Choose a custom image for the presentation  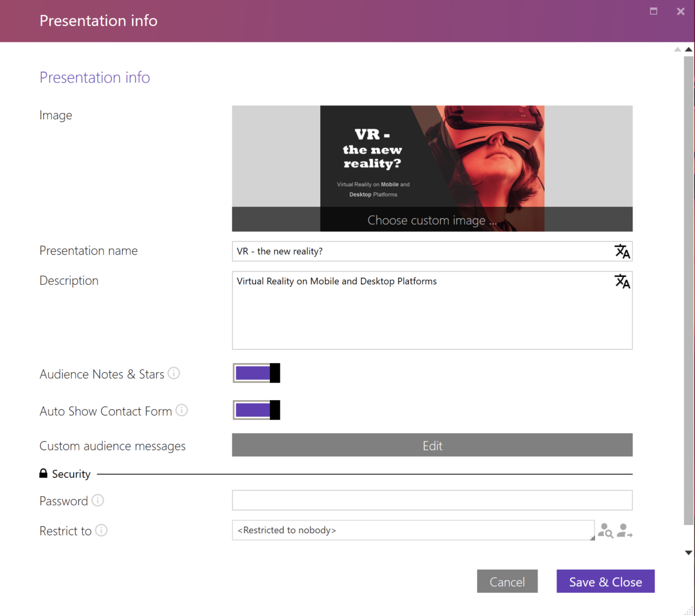(432, 220)
